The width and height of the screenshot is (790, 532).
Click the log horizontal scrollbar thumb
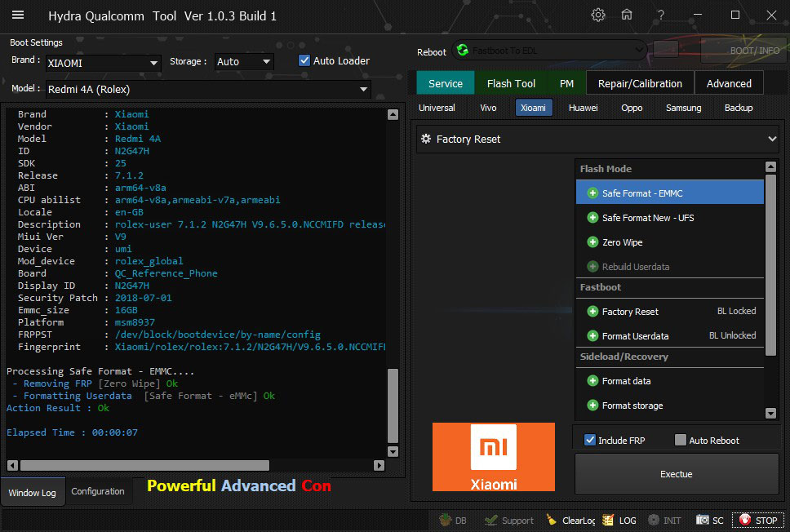click(144, 465)
